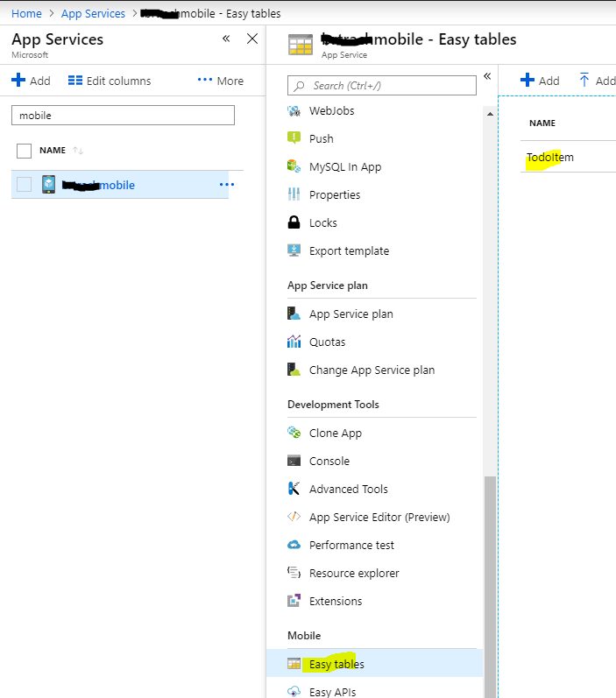
Task: Close the App Services blade
Action: click(x=252, y=39)
